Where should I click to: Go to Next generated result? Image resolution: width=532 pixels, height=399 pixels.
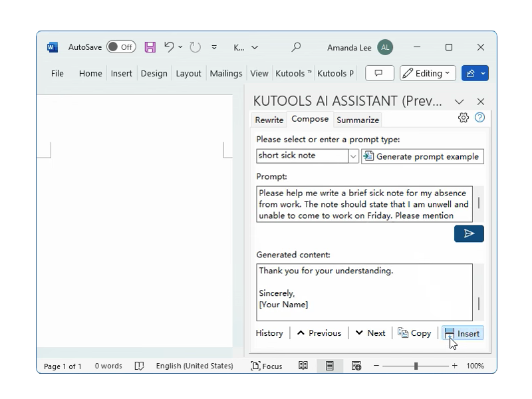coord(370,333)
